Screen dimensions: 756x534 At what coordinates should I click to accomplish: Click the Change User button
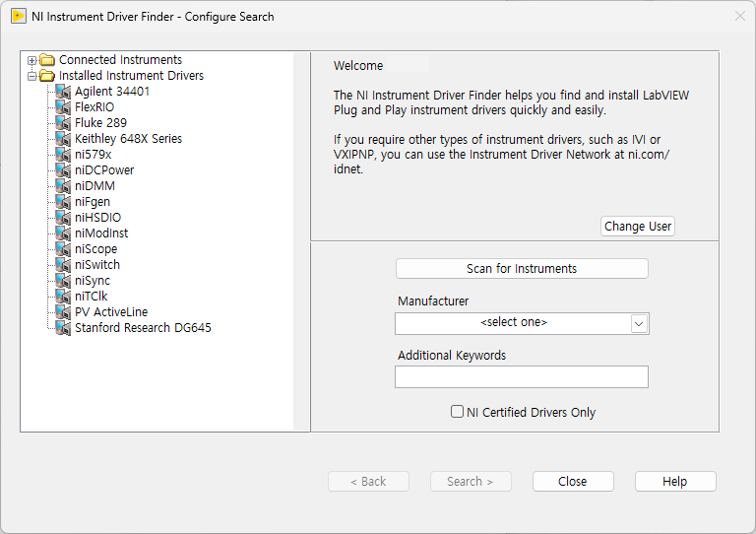(x=638, y=227)
